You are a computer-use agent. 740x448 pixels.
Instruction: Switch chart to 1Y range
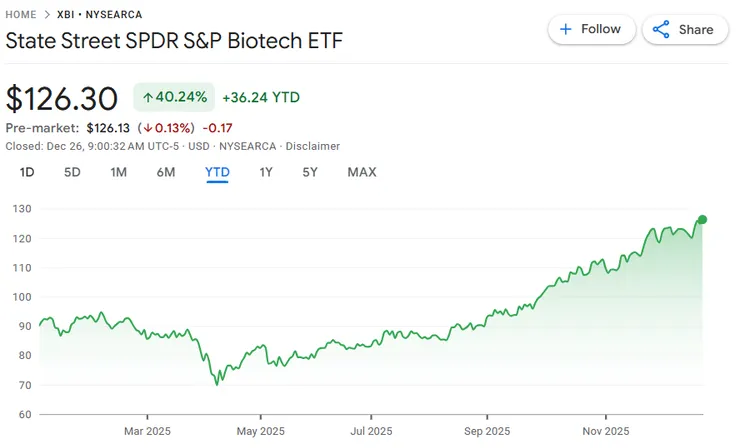coord(266,172)
